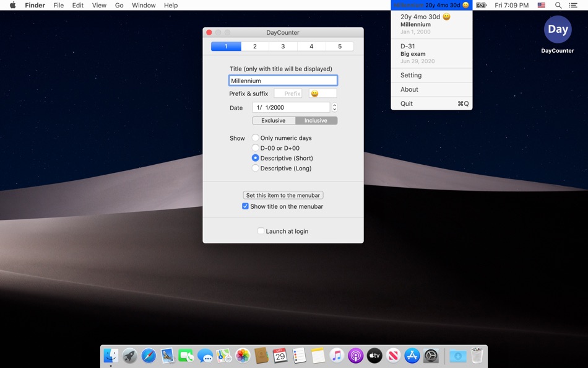Switch to counter tab 1

[226, 46]
